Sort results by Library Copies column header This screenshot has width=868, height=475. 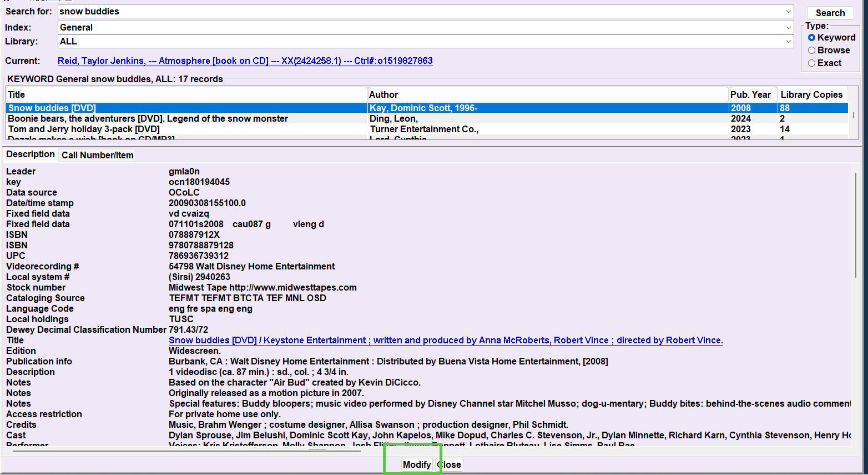(813, 94)
